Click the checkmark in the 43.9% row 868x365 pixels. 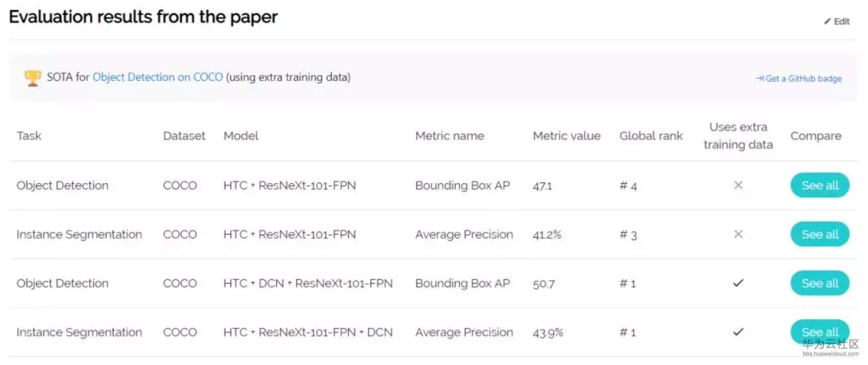click(738, 332)
